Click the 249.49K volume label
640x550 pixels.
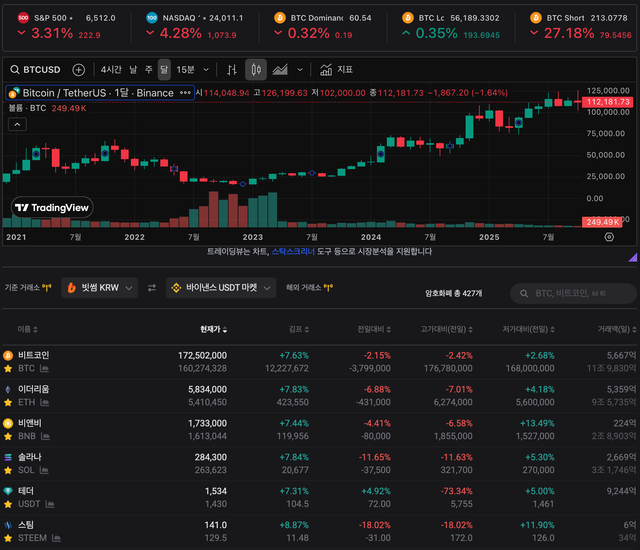(602, 222)
